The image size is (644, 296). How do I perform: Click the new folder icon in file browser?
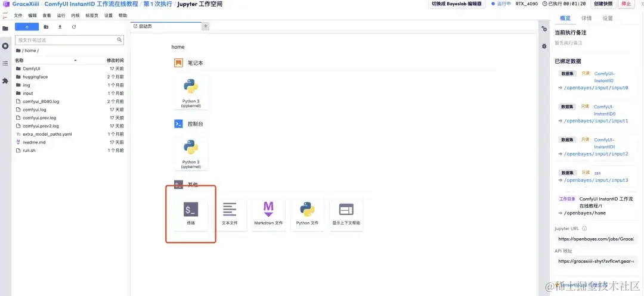[46, 27]
